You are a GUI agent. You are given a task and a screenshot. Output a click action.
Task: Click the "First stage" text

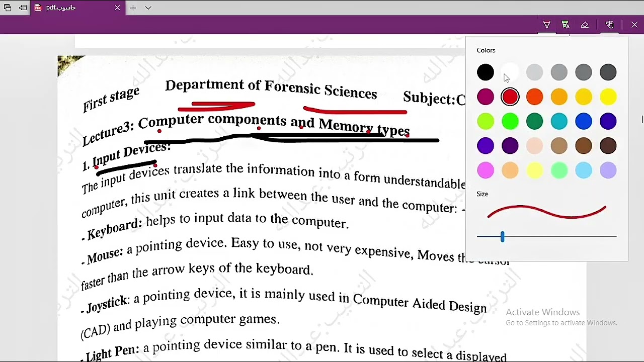click(x=111, y=100)
